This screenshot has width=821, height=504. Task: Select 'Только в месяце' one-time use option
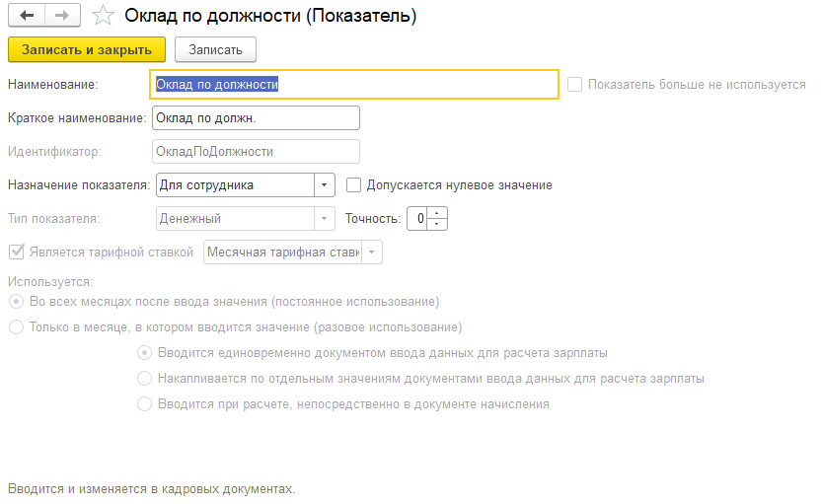pyautogui.click(x=15, y=326)
